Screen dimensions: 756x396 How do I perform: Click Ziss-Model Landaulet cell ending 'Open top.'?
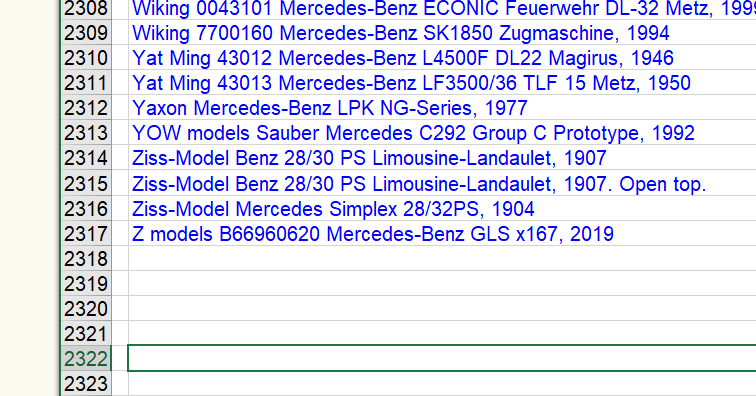(442, 183)
